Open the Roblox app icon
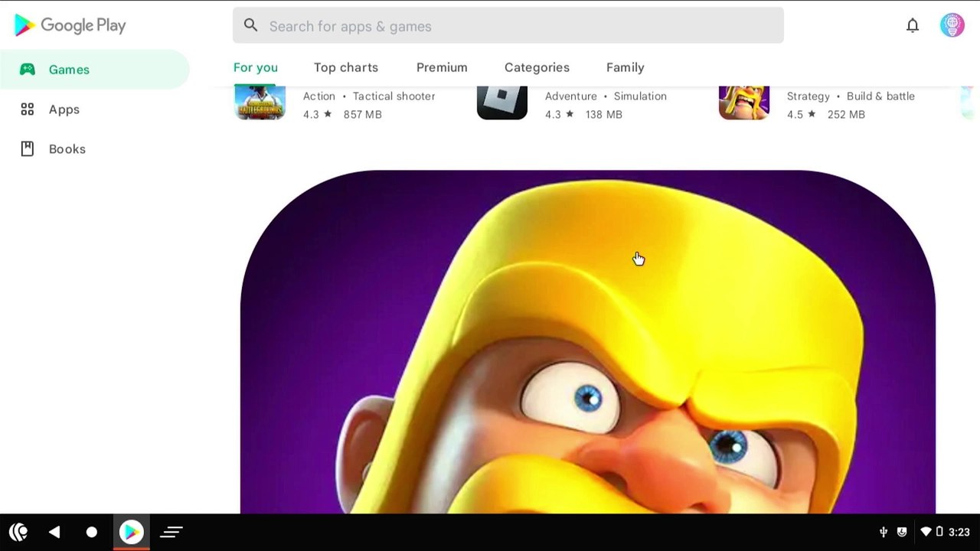This screenshot has height=551, width=980. click(x=502, y=103)
